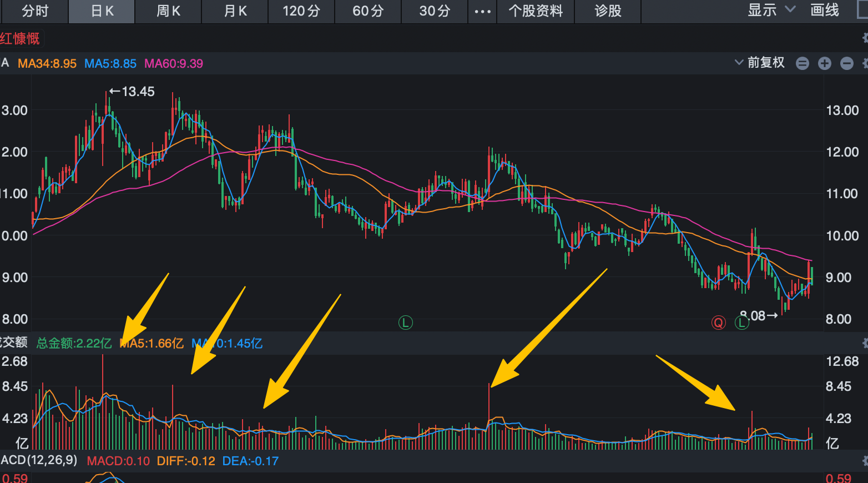Switch to 分时 intraday tab
The width and height of the screenshot is (868, 483).
tap(34, 11)
